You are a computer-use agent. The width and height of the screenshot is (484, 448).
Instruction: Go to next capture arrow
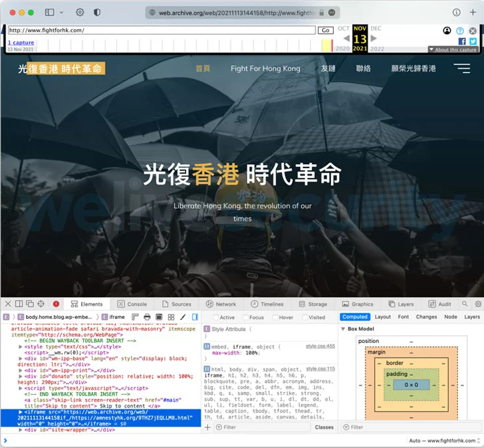(374, 39)
